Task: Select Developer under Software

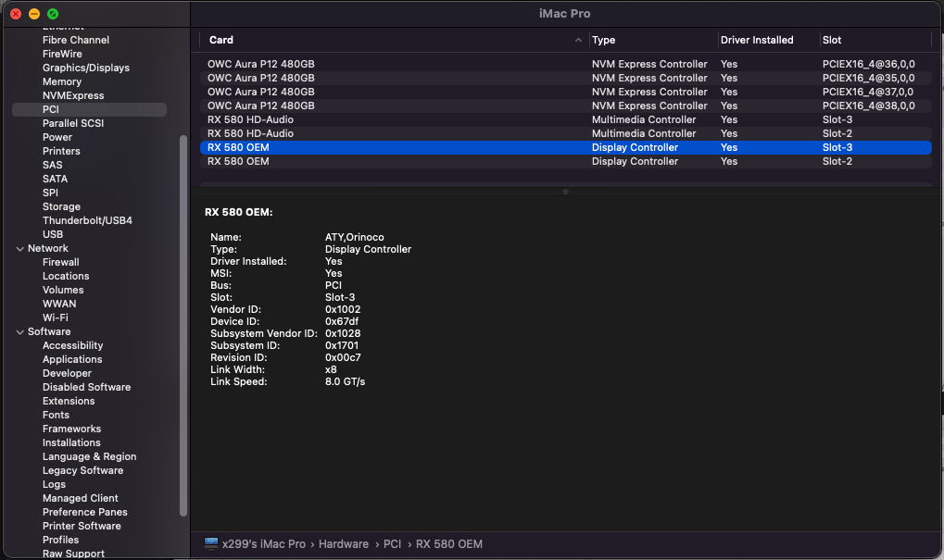Action: 67,373
